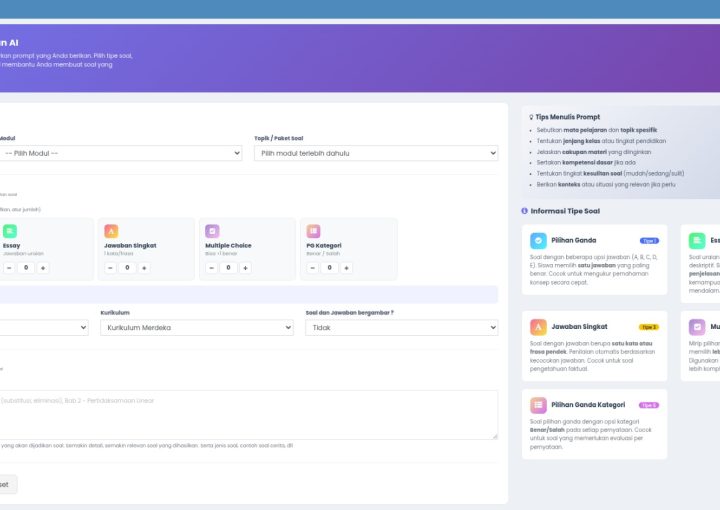Click the Pilihan Ganda Kategori info card icon
Image resolution: width=720 pixels, height=510 pixels.
pos(538,405)
